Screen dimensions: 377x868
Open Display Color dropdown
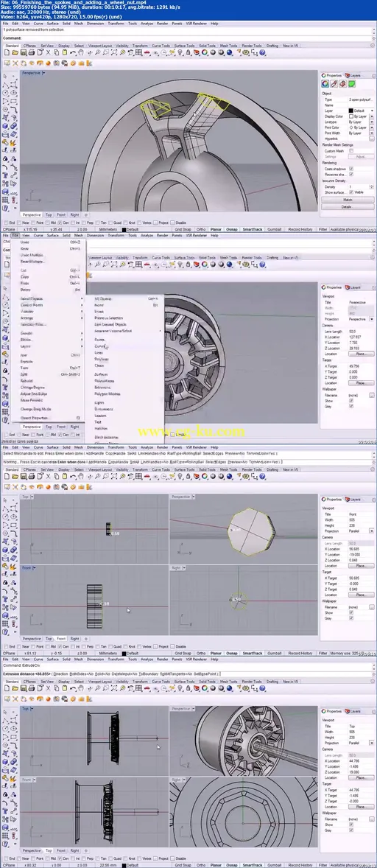[371, 116]
